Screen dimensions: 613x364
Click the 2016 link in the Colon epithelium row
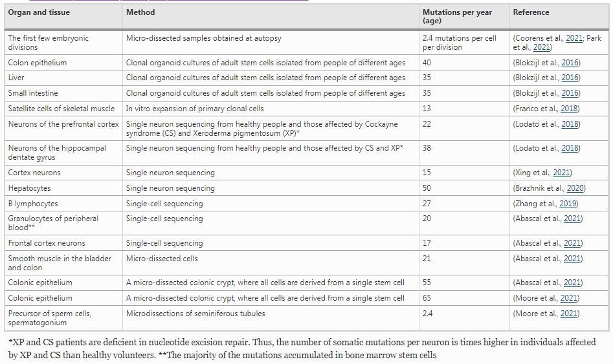click(570, 63)
